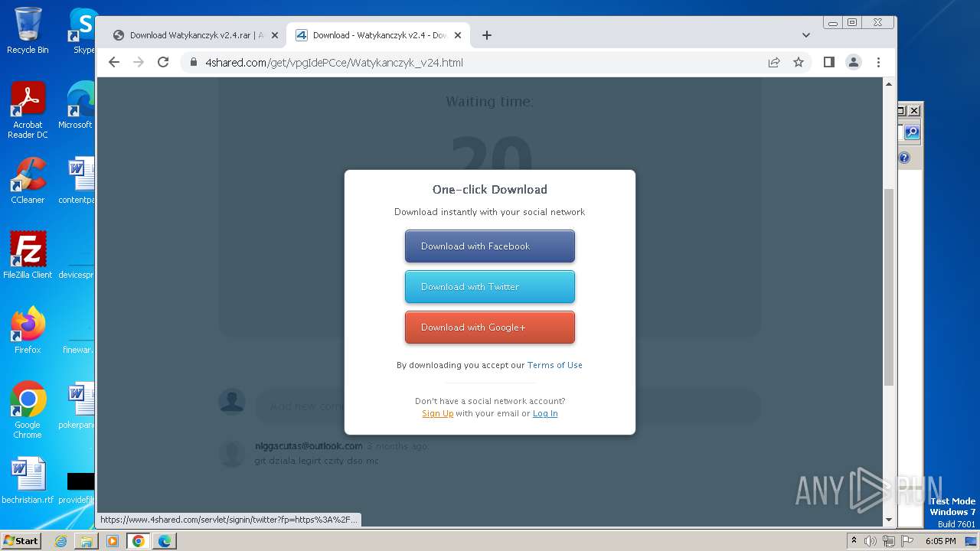Reload the 4shared page
The width and height of the screenshot is (980, 551).
click(x=163, y=62)
